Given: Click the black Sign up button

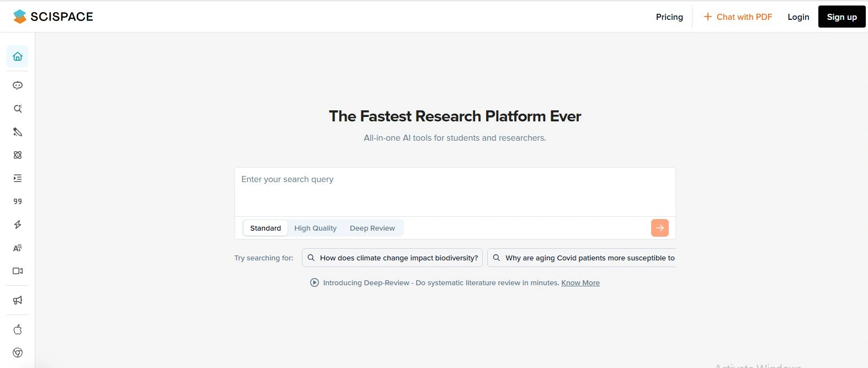Looking at the screenshot, I should click(842, 17).
